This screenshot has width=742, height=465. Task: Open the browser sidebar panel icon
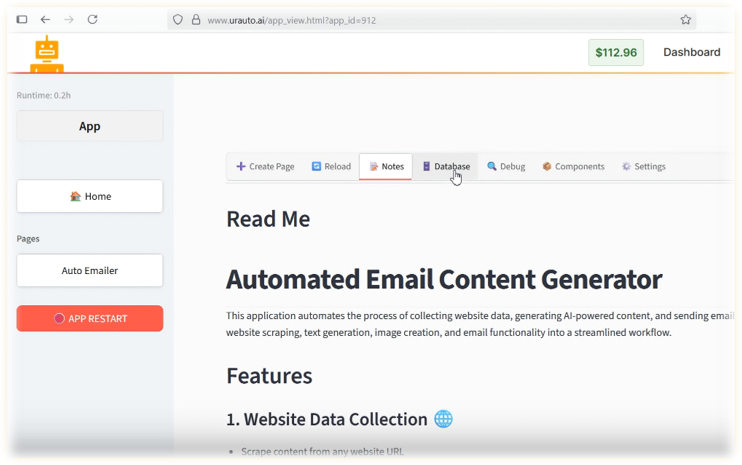coord(22,19)
